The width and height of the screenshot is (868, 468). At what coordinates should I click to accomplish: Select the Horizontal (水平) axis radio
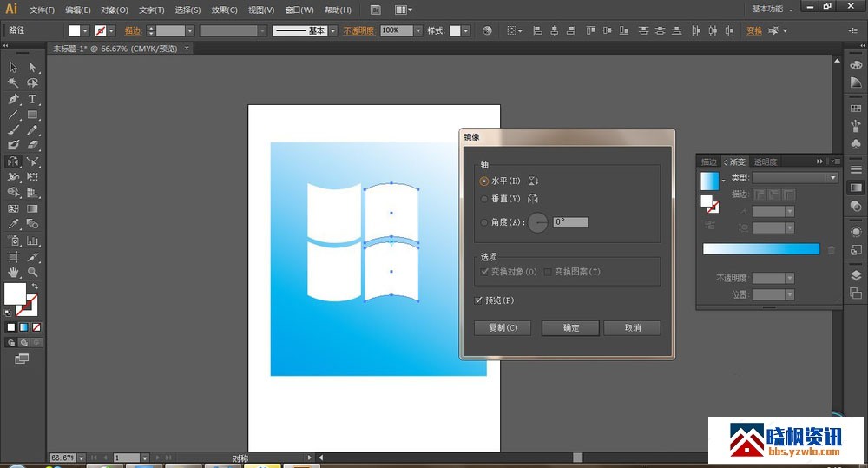click(x=483, y=181)
